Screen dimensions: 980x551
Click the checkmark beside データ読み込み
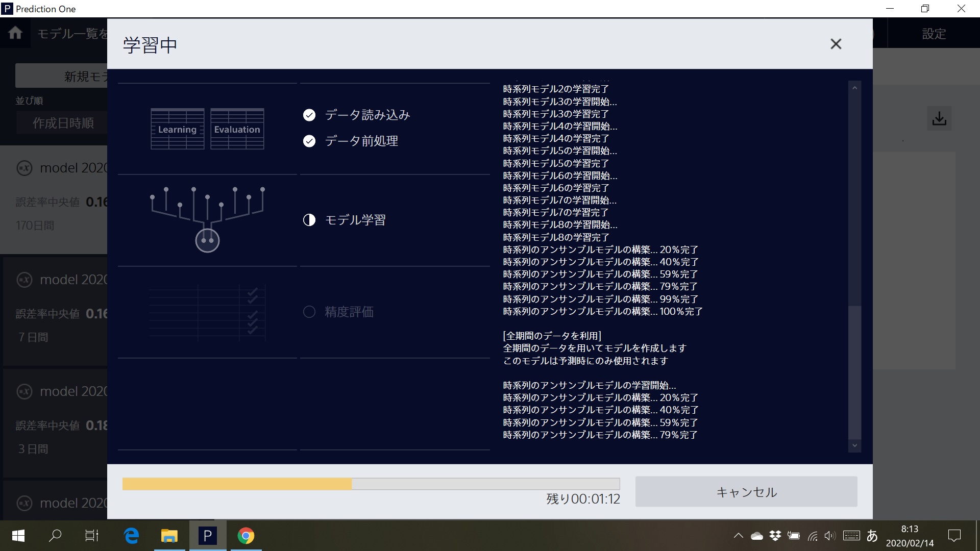(x=309, y=115)
